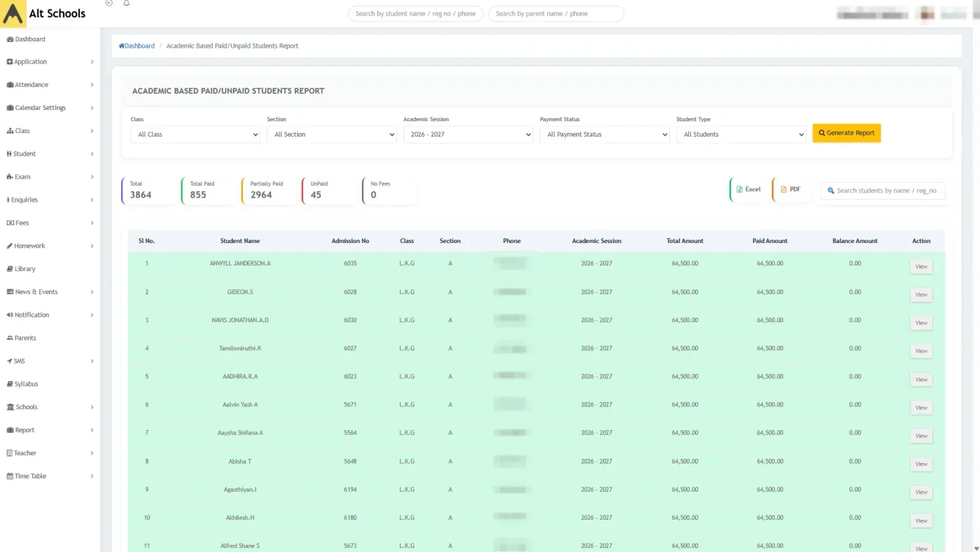Viewport: 980px width, 552px height.
Task: Open the Teacher sidebar menu
Action: coord(50,453)
